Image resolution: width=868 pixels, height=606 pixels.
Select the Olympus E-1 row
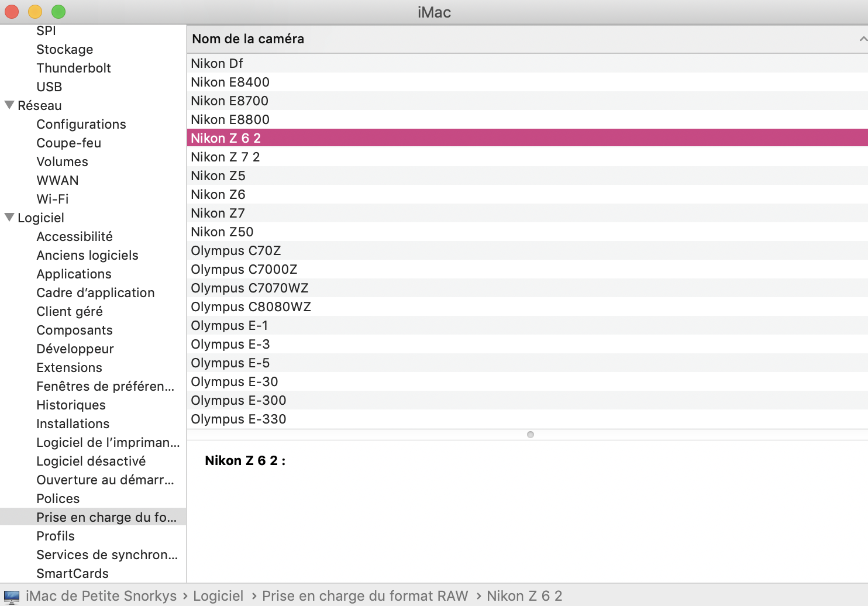528,325
